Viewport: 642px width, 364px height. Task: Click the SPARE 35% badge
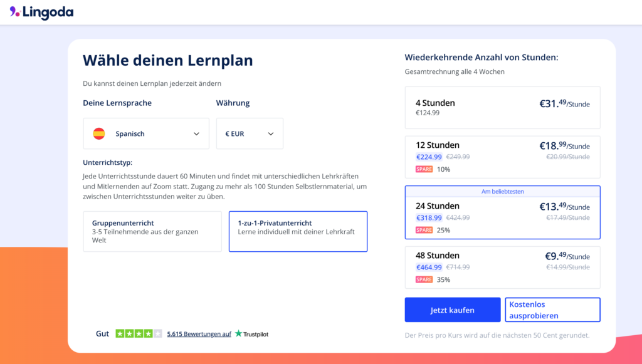coord(424,278)
